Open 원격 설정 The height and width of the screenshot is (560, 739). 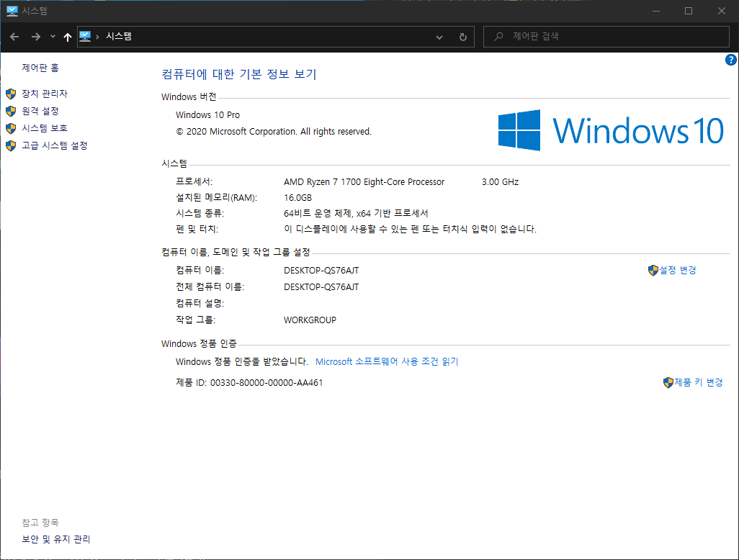pos(40,111)
